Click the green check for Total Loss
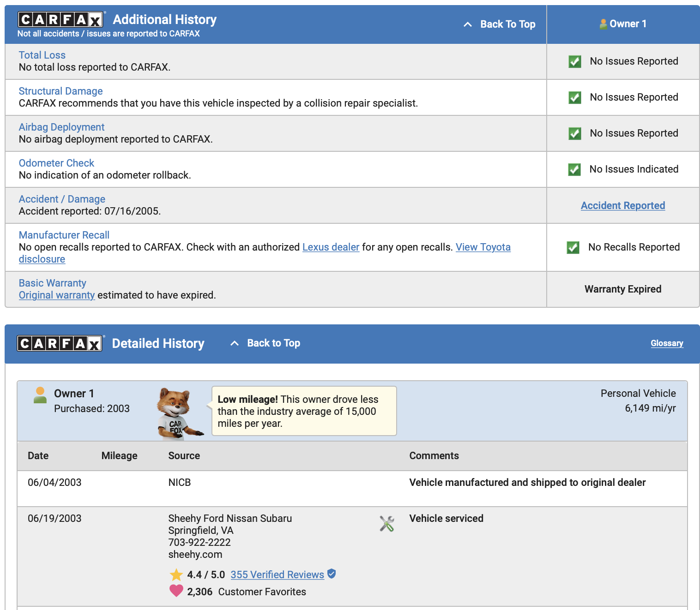The width and height of the screenshot is (700, 610). click(x=575, y=61)
